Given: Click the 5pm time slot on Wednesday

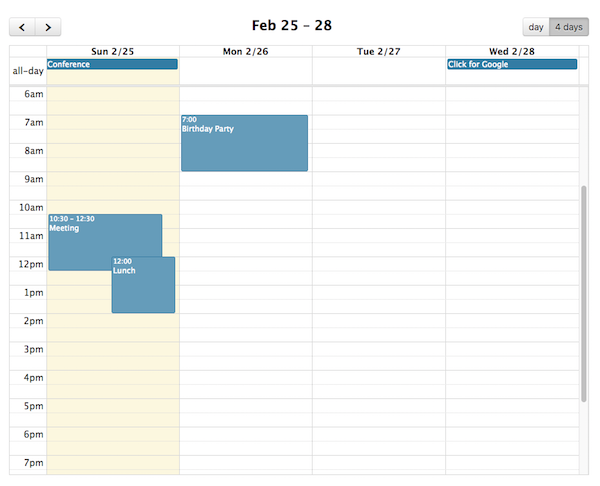Looking at the screenshot, I should [512, 406].
